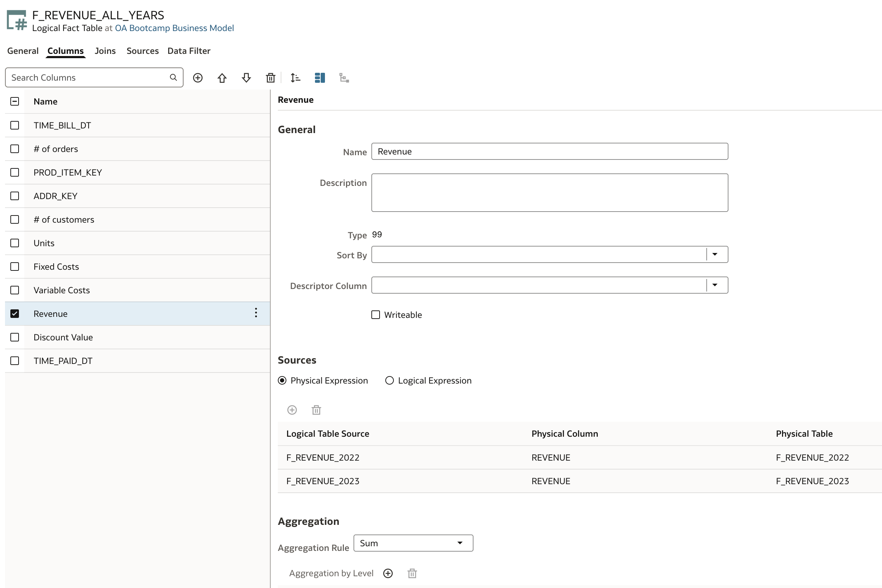The image size is (882, 588).
Task: Select the Physical Expression radio button
Action: [282, 381]
